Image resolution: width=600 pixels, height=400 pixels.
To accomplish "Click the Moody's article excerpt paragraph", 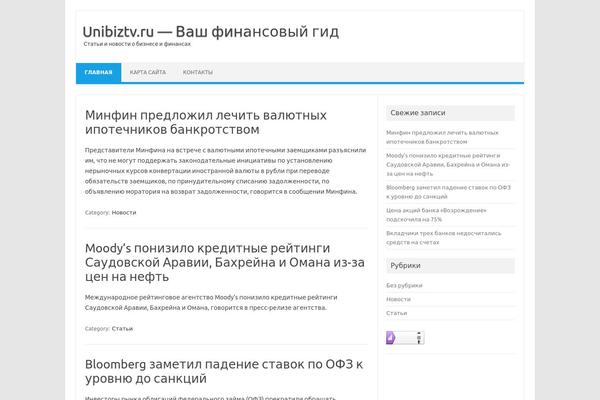I will coord(211,302).
